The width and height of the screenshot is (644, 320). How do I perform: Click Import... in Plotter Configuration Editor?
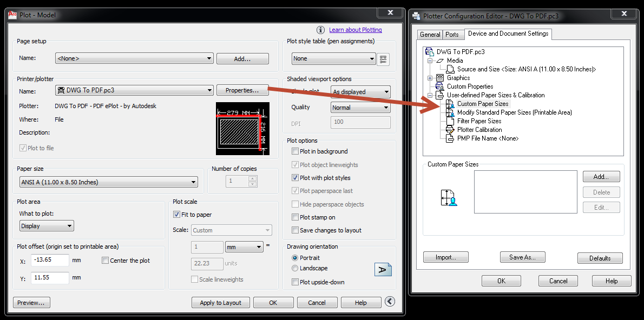click(446, 257)
